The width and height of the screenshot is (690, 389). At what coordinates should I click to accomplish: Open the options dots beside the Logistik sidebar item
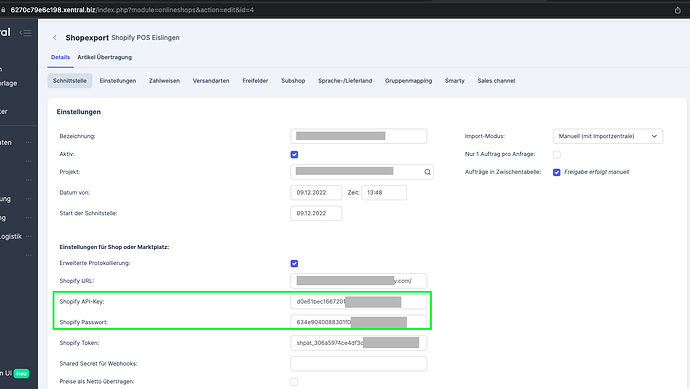pos(29,236)
